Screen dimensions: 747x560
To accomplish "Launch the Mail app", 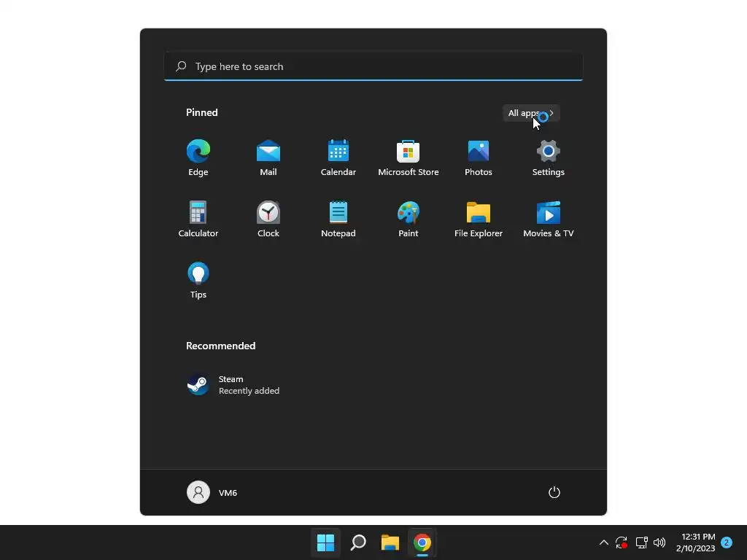I will [268, 158].
